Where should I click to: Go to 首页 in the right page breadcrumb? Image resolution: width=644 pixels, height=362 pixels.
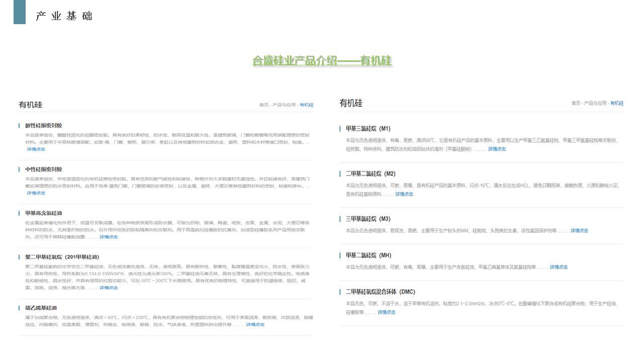576,104
